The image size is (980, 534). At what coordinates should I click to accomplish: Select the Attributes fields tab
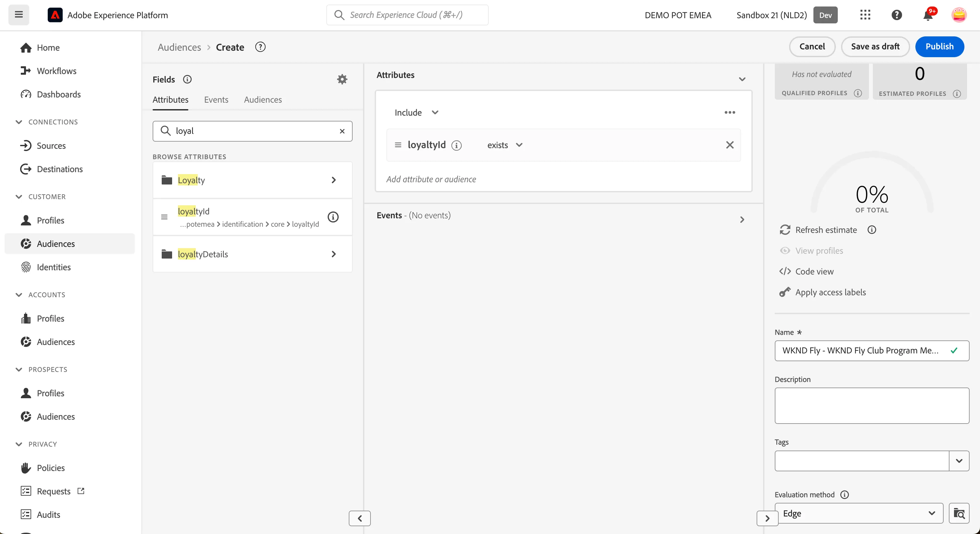tap(170, 99)
